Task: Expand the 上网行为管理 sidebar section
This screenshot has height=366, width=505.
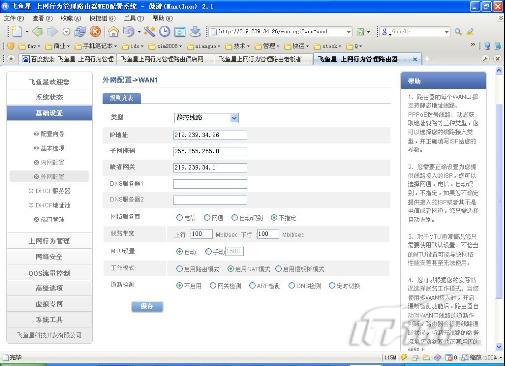Action: pyautogui.click(x=49, y=241)
